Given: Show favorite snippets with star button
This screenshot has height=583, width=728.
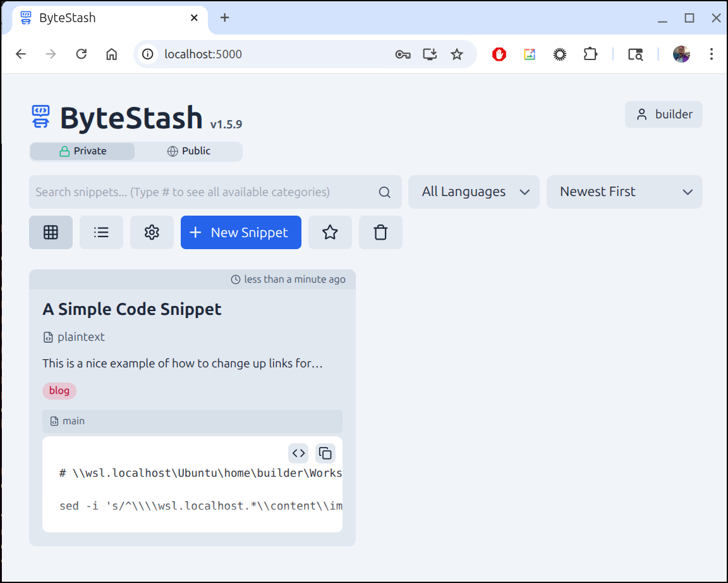Looking at the screenshot, I should coord(330,233).
